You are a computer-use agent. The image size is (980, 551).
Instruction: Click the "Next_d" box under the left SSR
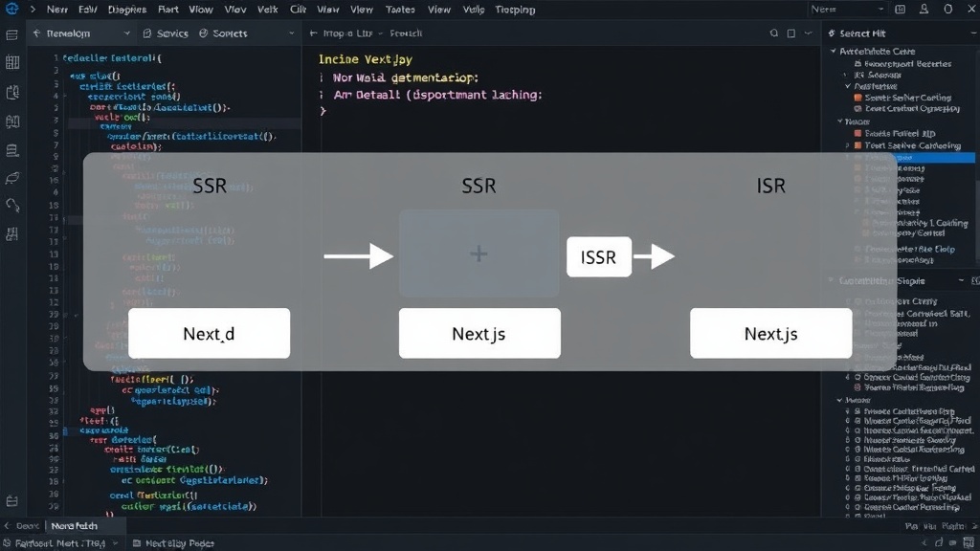pos(209,333)
